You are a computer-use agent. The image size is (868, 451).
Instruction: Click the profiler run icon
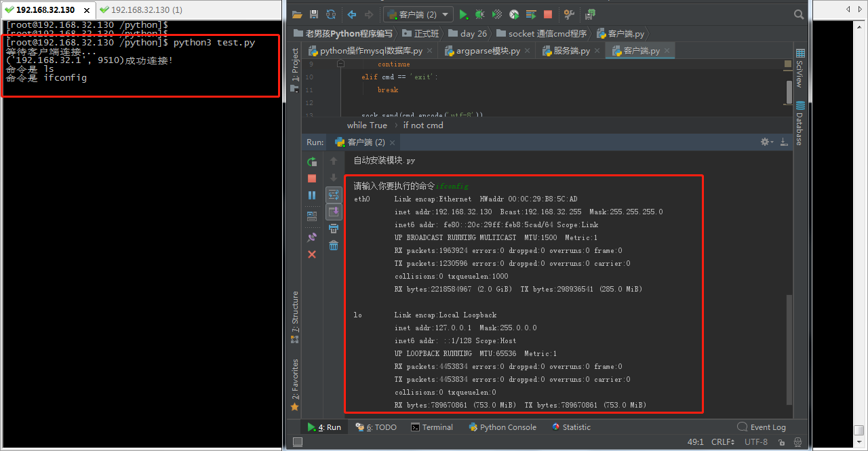tap(514, 14)
